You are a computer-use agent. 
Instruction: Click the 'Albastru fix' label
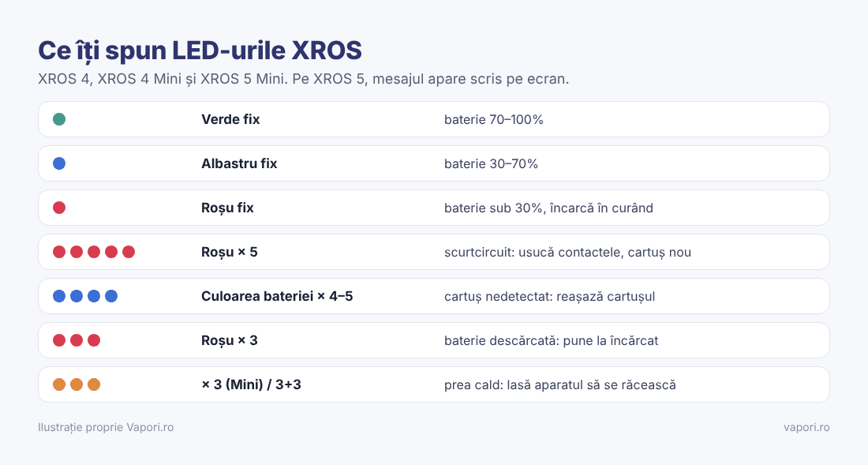(x=239, y=163)
